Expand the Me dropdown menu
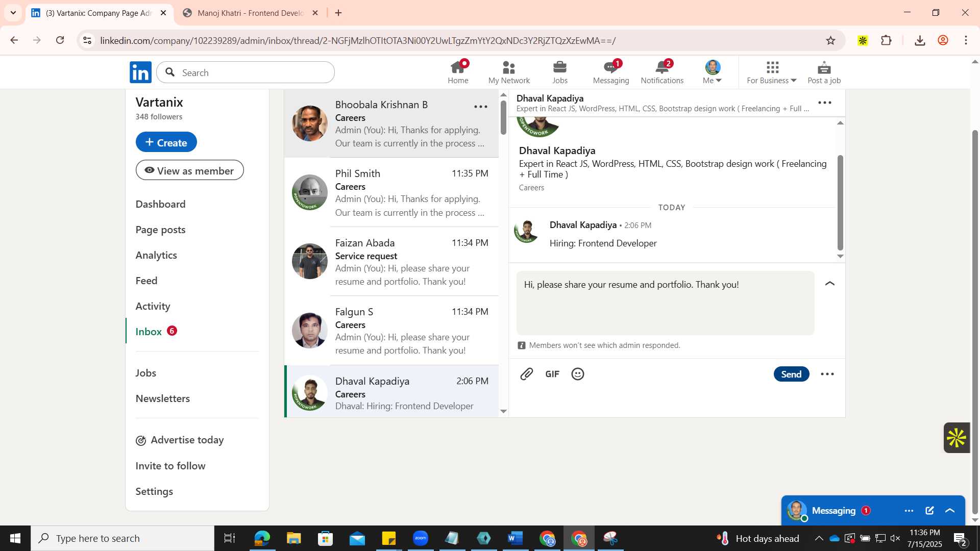 click(x=713, y=72)
